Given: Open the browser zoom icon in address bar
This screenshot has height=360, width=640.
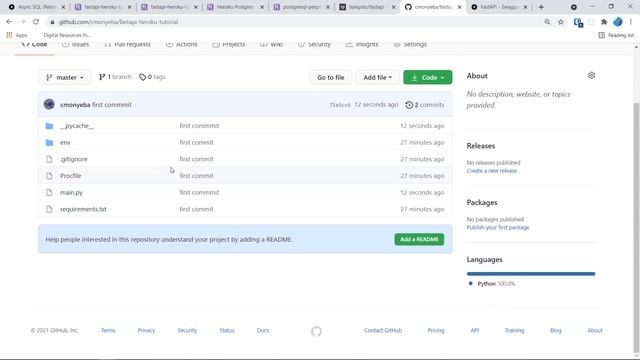Looking at the screenshot, I should pos(547,22).
